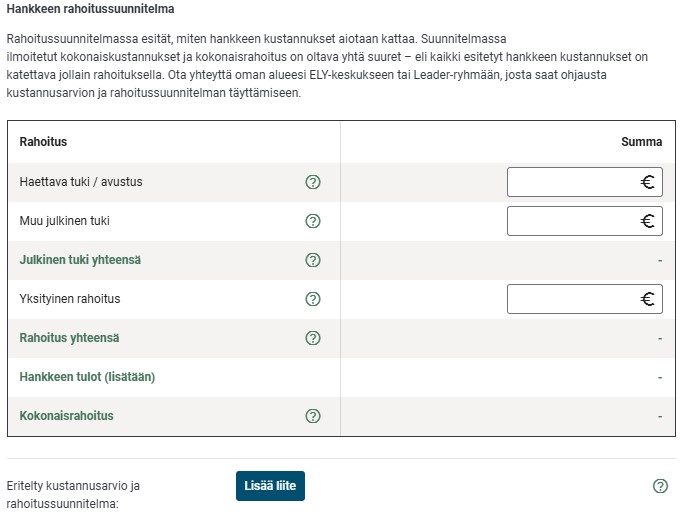Viewport: 688px width, 526px height.
Task: Open the Kokonaisrahoitus help tooltip icon
Action: click(x=313, y=416)
